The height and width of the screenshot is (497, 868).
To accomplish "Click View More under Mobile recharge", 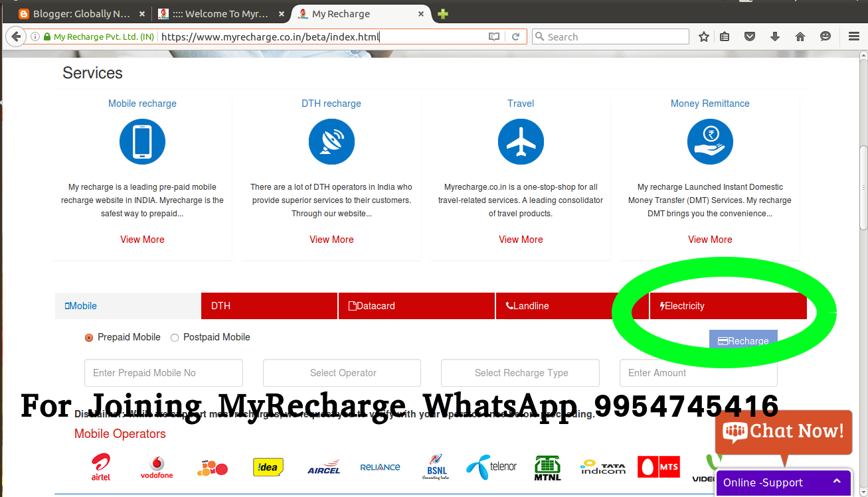I will tap(142, 239).
